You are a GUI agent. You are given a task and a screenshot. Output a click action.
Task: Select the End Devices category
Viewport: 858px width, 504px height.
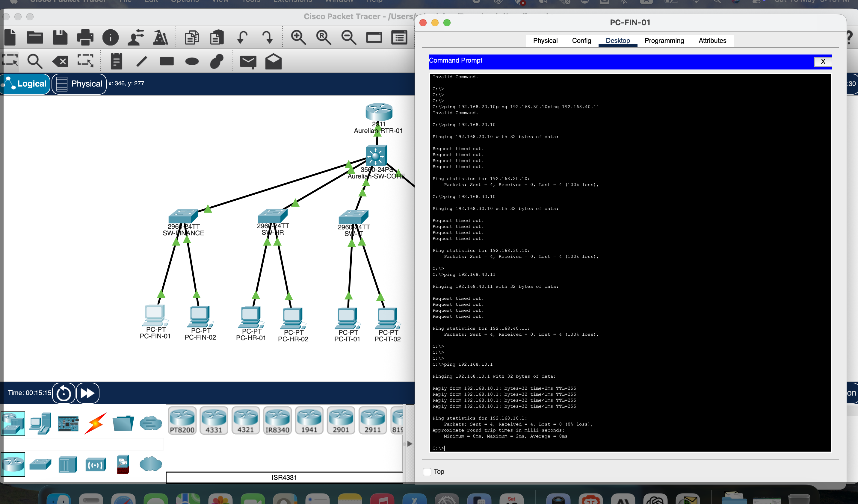coord(40,423)
